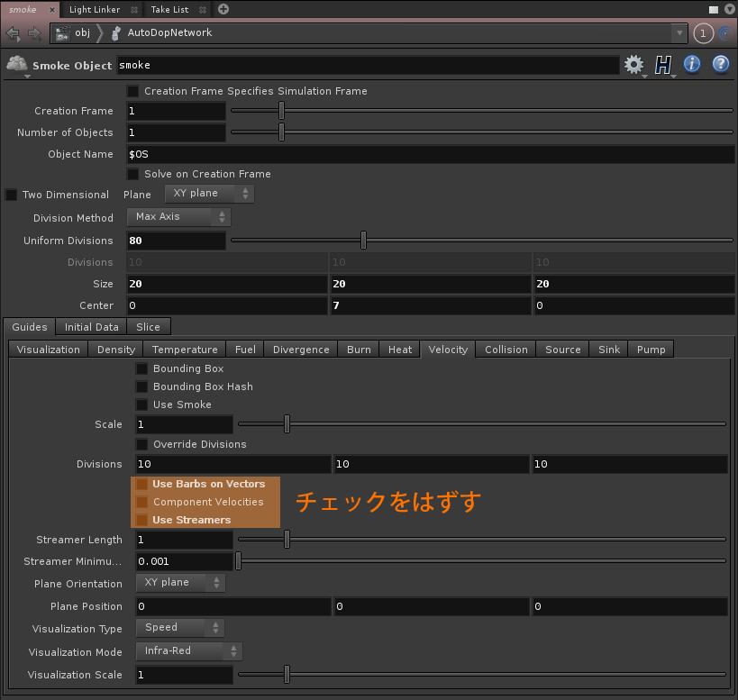
Task: Click the Streamer Length slider handle
Action: pos(287,540)
